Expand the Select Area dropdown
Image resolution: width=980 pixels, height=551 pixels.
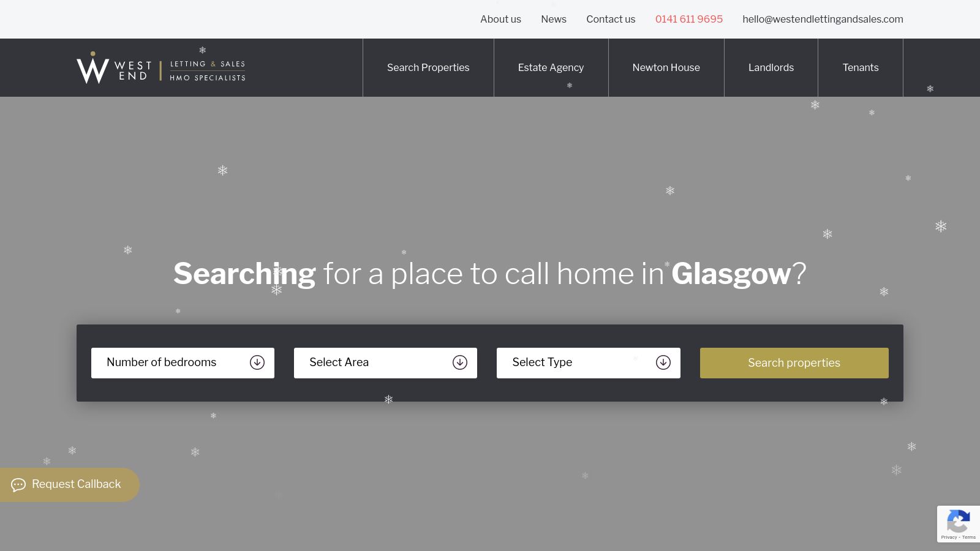click(385, 362)
